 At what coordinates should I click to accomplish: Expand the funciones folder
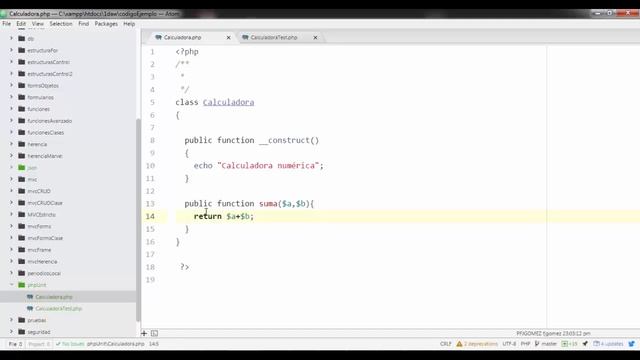click(11, 109)
